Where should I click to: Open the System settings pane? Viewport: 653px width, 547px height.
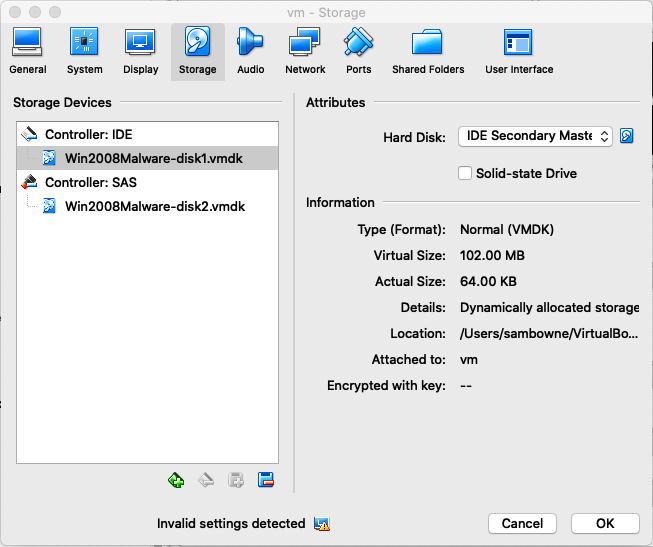(x=85, y=51)
